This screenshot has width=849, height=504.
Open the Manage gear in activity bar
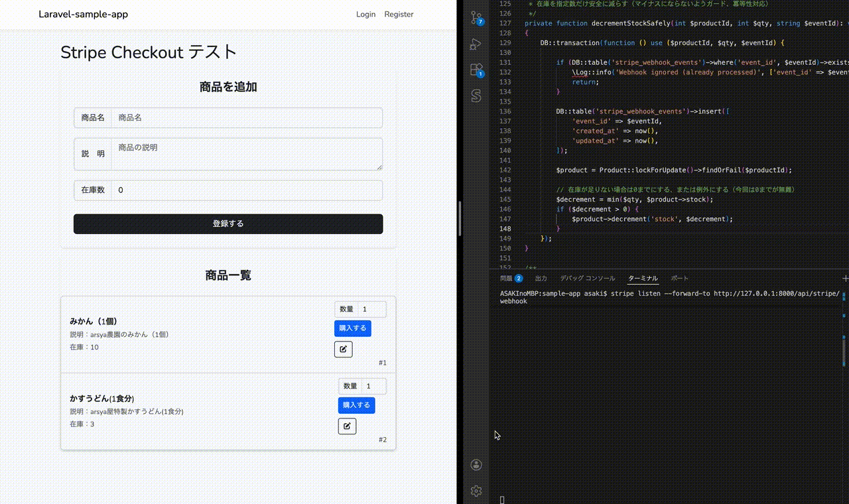pyautogui.click(x=476, y=491)
